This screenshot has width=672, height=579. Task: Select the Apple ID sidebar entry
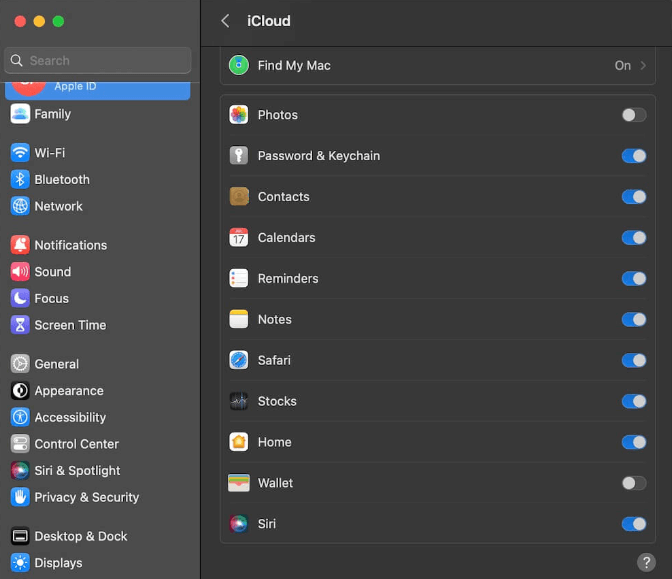pos(97,88)
